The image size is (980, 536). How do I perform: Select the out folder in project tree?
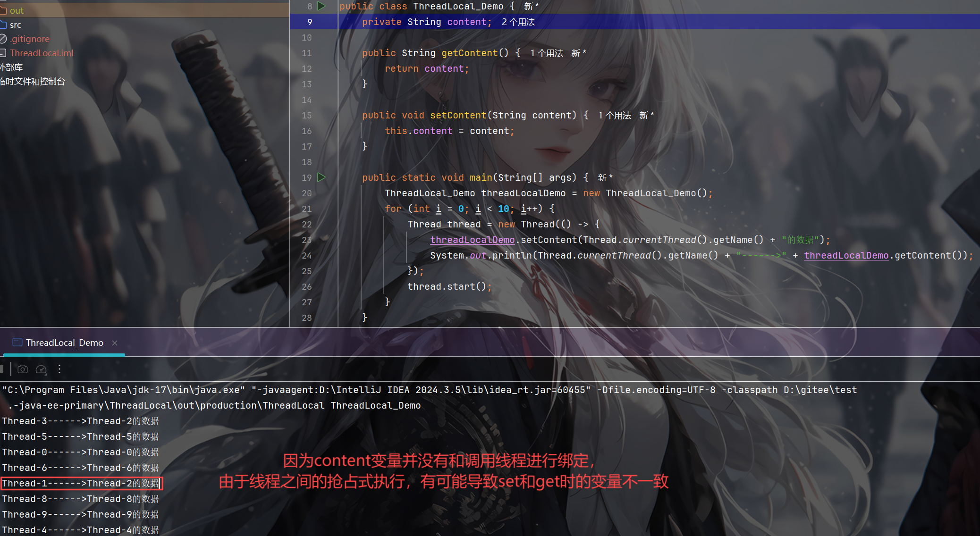point(17,10)
